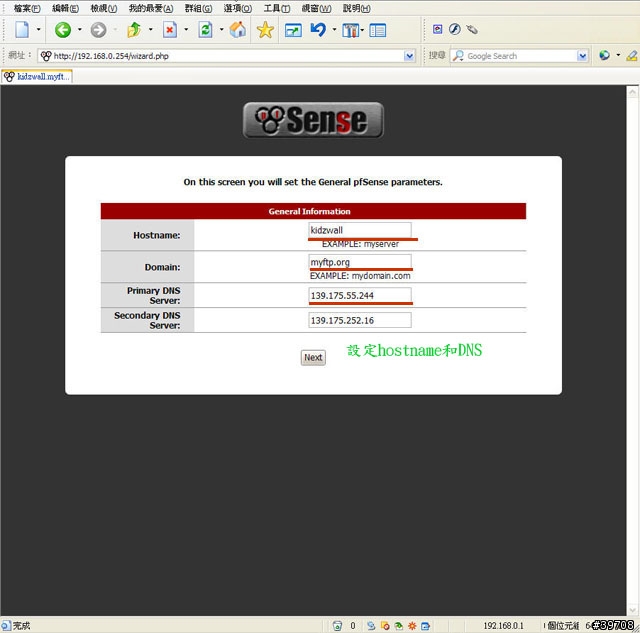640x633 pixels.
Task: Click the Primary DNS Server field
Action: pyautogui.click(x=360, y=295)
